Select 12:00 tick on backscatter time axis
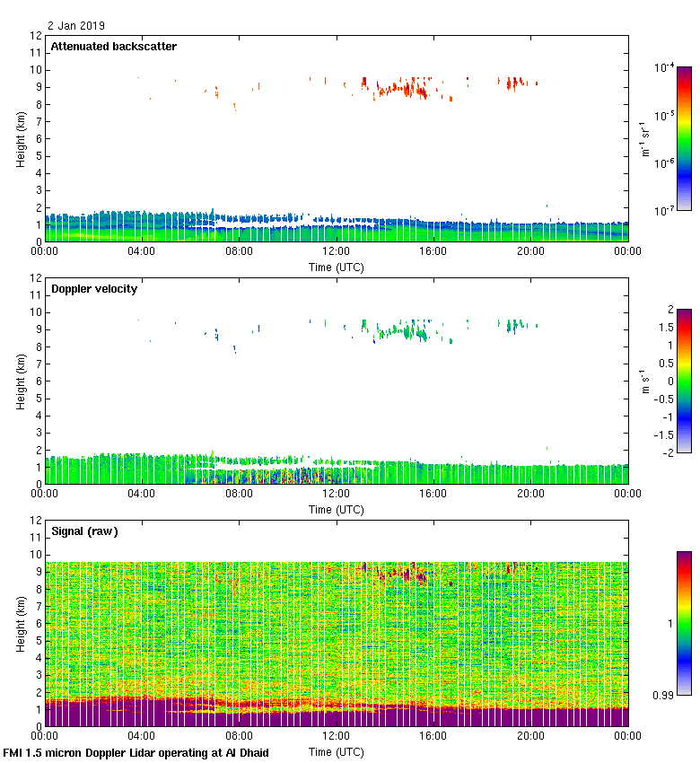 [336, 252]
